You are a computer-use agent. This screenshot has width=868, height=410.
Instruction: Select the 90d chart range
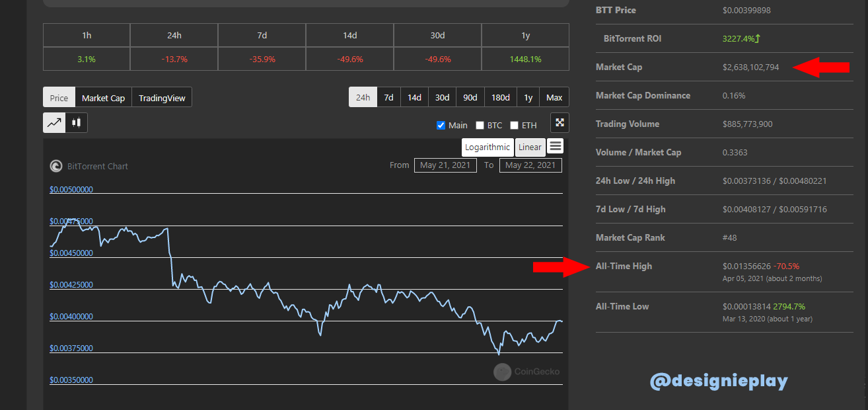470,97
